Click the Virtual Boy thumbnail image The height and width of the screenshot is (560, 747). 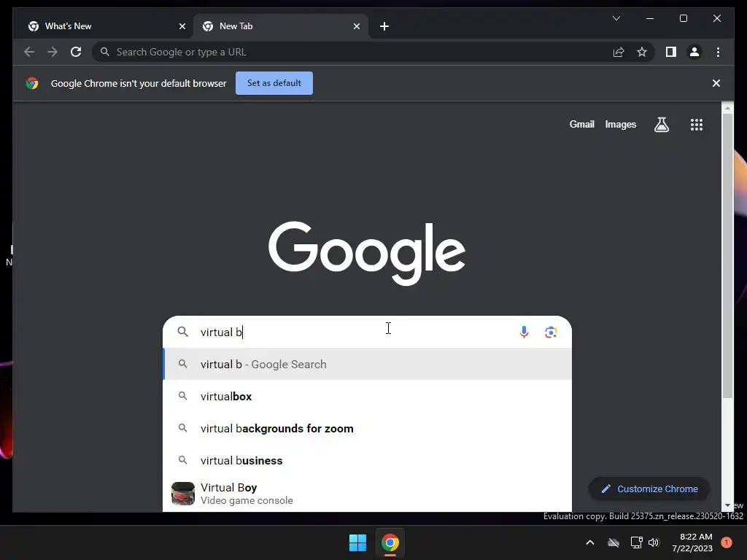(183, 494)
